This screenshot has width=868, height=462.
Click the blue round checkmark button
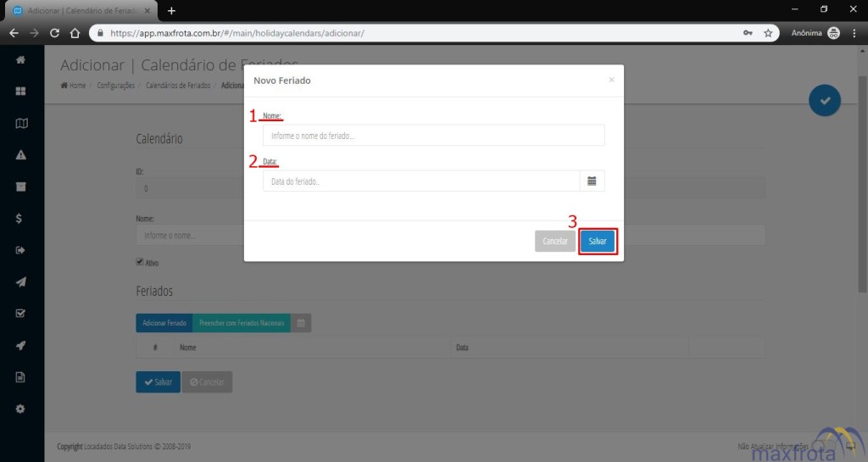pos(824,101)
